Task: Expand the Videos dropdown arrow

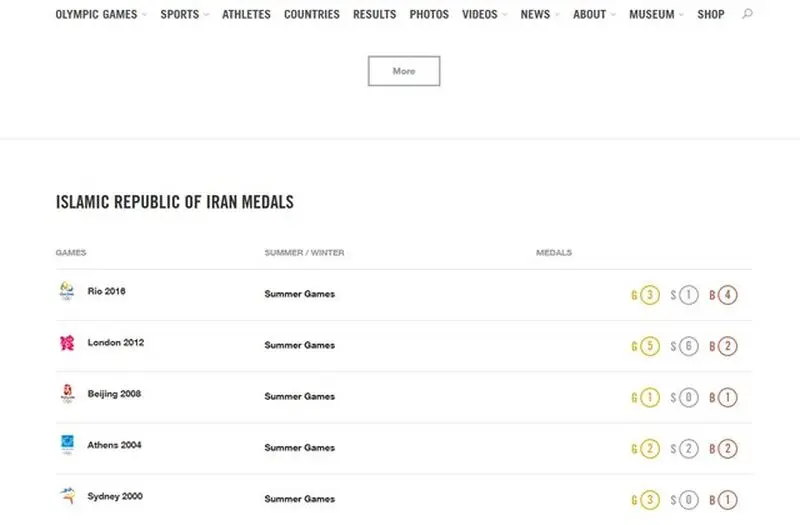Action: tap(505, 15)
